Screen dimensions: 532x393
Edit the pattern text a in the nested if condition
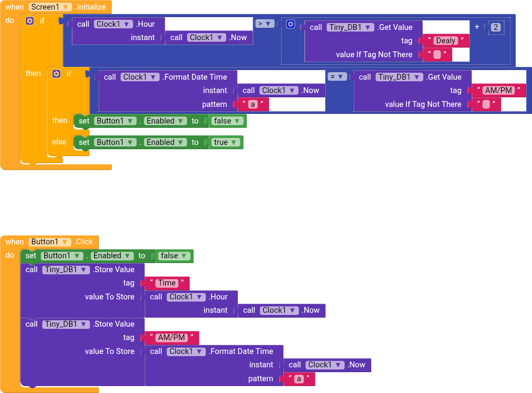pyautogui.click(x=252, y=104)
